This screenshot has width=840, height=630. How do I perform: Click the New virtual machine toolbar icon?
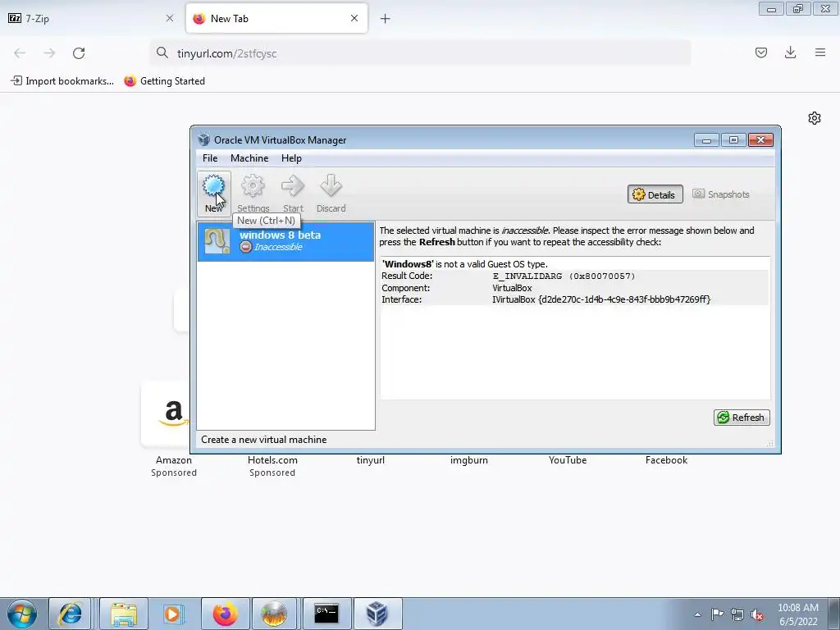(x=214, y=194)
